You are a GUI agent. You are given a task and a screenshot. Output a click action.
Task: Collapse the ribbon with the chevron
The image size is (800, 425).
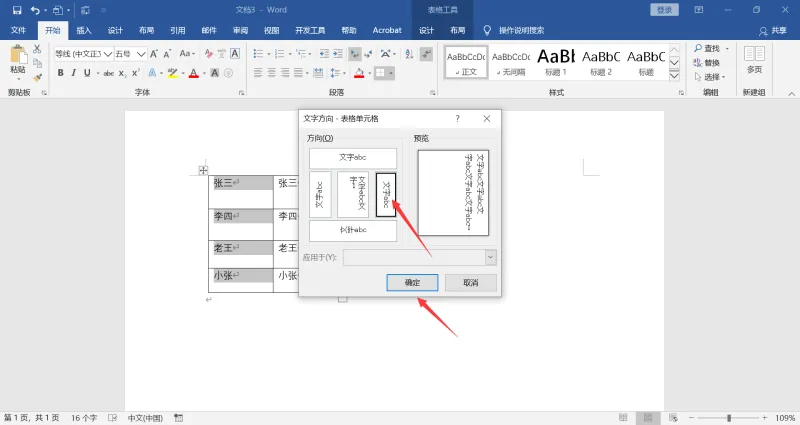[791, 94]
